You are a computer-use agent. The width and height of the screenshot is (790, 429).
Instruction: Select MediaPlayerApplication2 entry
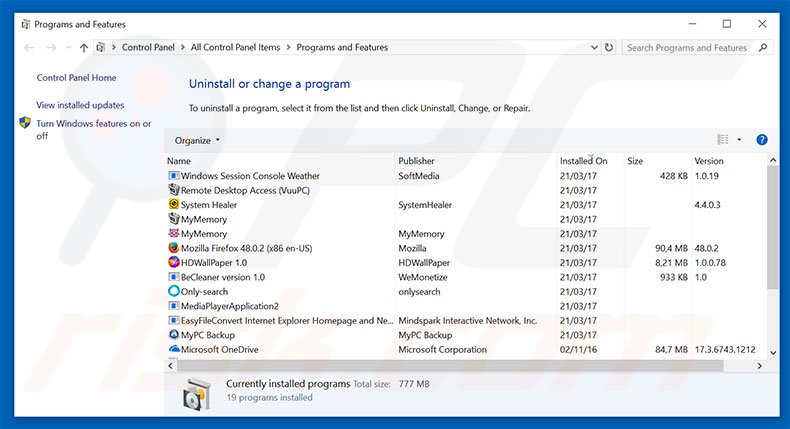(x=230, y=306)
